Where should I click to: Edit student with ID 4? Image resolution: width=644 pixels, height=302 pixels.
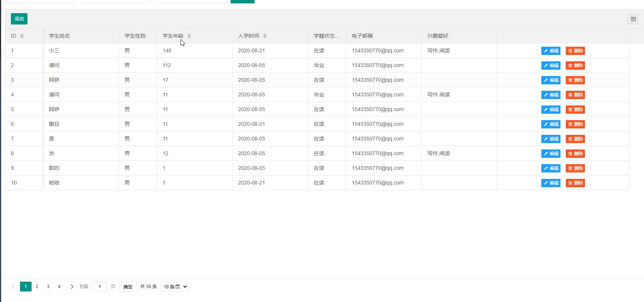tap(551, 95)
